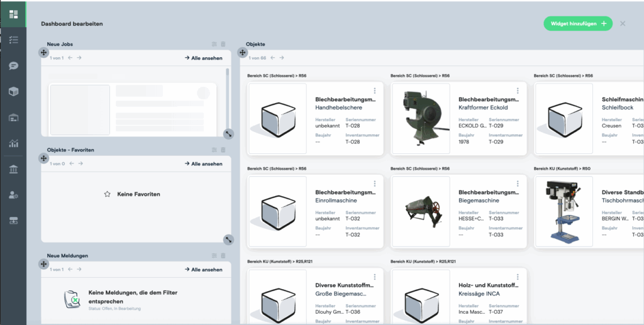Click the Neue Jobs widget scrollbar

(227, 94)
